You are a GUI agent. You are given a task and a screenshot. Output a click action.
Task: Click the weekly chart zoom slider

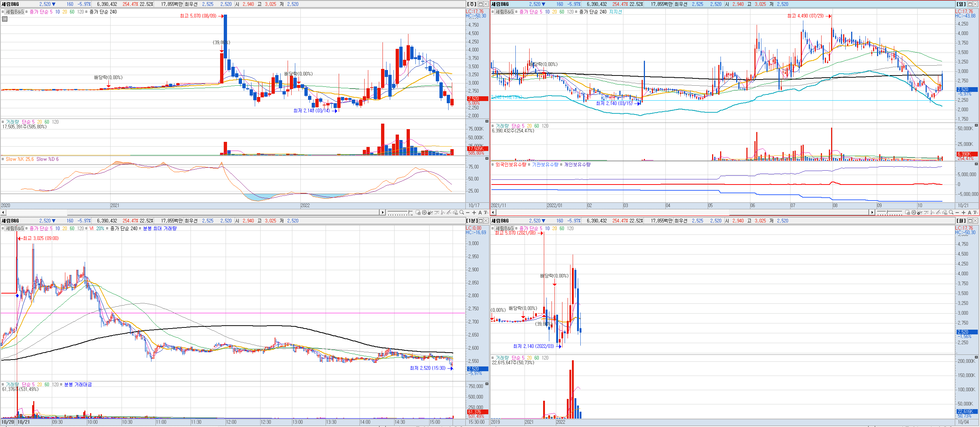tap(408, 212)
